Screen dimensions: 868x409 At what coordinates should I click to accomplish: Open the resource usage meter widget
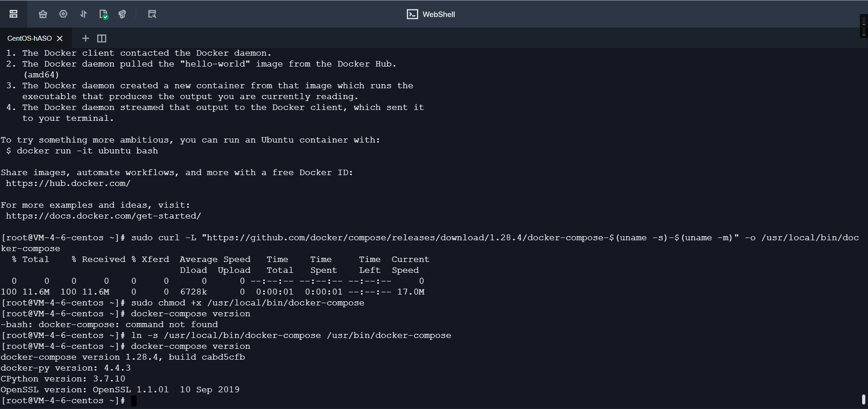863,26
